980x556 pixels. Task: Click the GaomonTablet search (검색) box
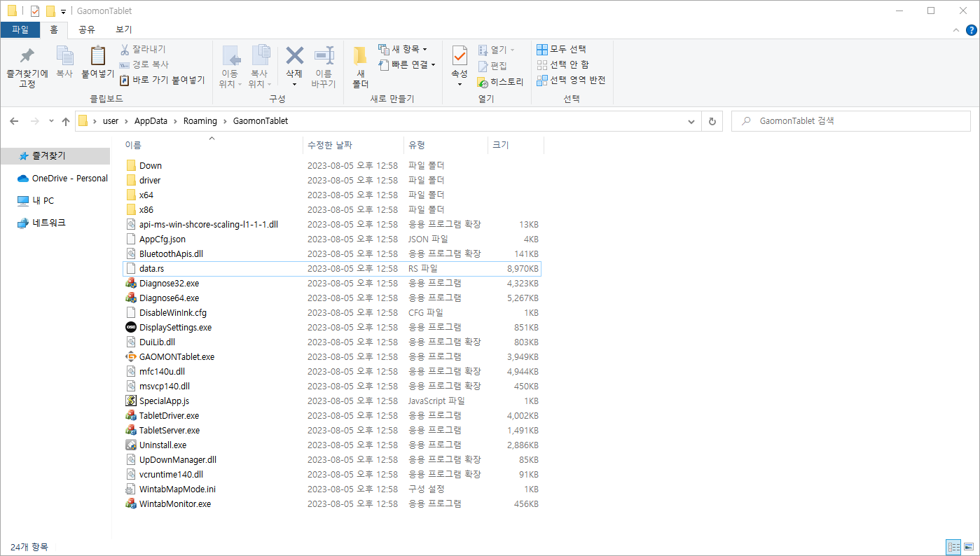click(x=853, y=121)
